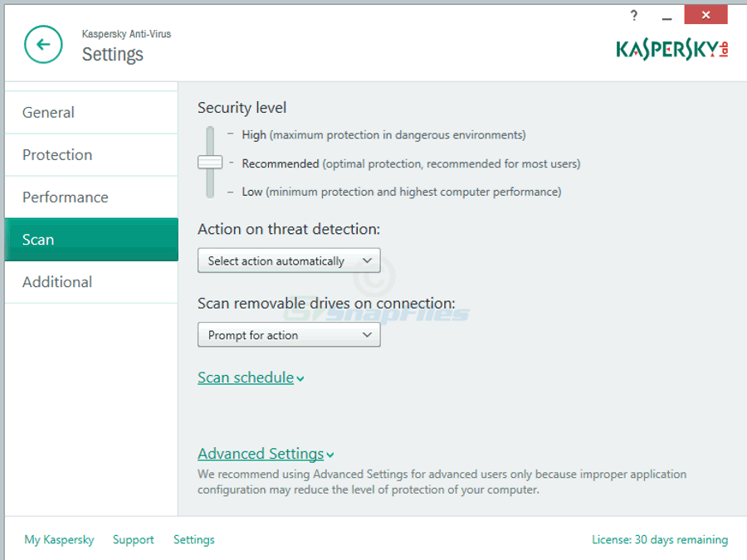Image resolution: width=747 pixels, height=560 pixels.
Task: Click the Security level slider handle
Action: (210, 163)
